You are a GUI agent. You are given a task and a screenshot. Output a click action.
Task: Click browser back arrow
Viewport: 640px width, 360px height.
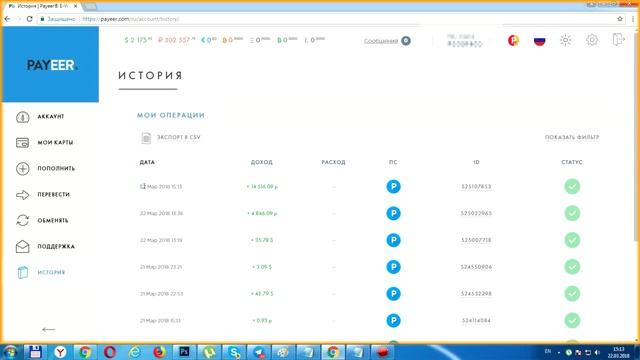(x=7, y=19)
